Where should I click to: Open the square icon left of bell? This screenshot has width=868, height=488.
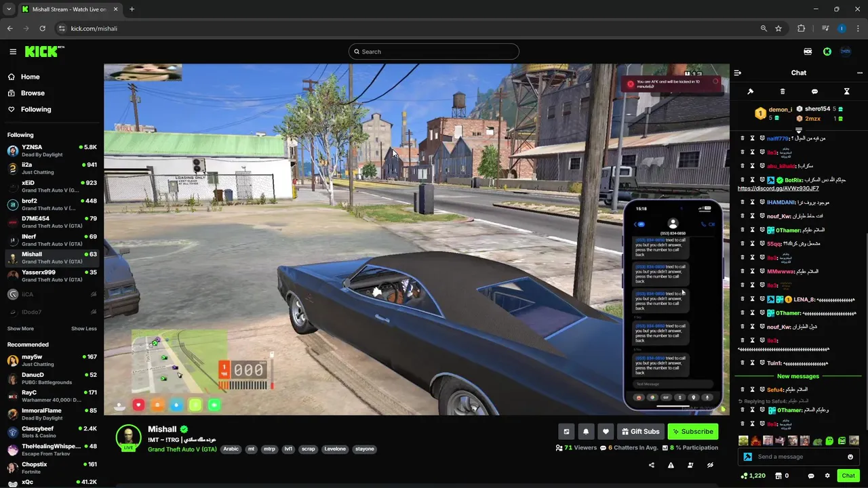click(566, 431)
